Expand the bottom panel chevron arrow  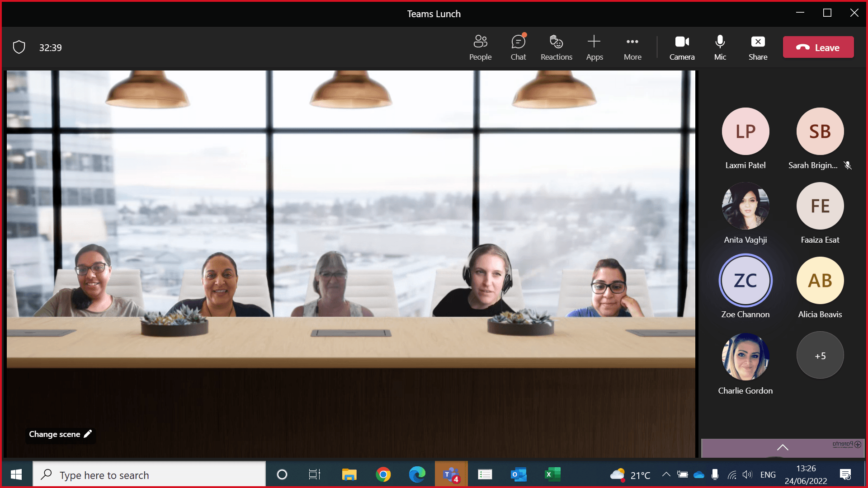point(783,447)
